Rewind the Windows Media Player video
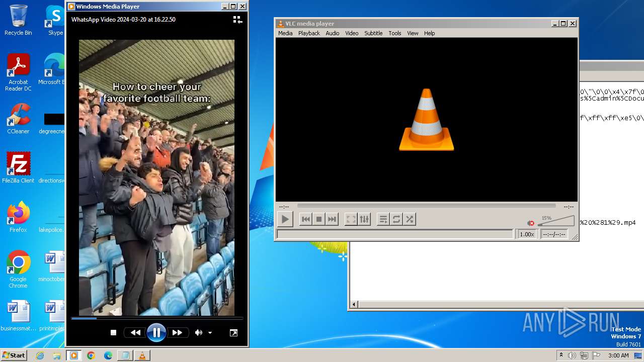644x362 pixels. (135, 332)
